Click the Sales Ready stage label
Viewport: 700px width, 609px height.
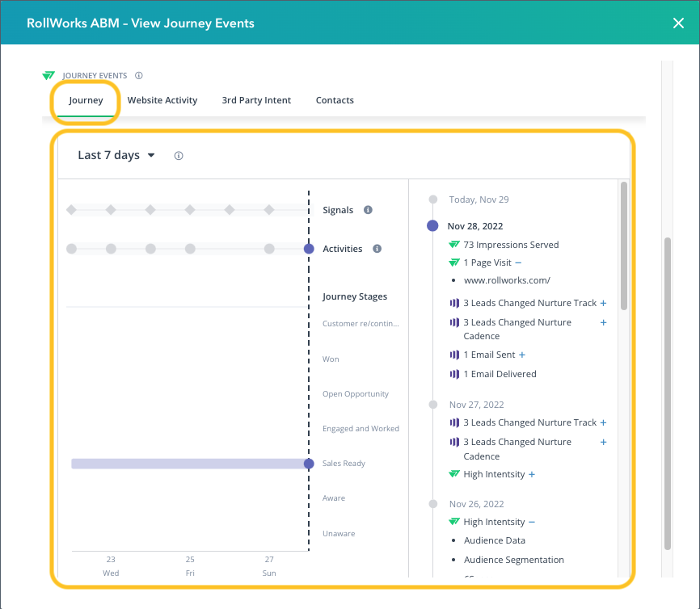[344, 464]
